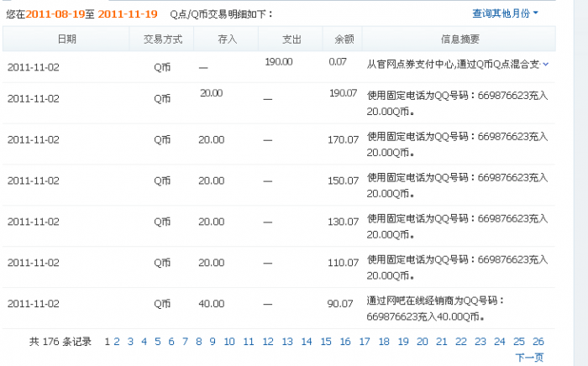Go to page 16 of records
The width and height of the screenshot is (588, 366).
[x=345, y=342]
